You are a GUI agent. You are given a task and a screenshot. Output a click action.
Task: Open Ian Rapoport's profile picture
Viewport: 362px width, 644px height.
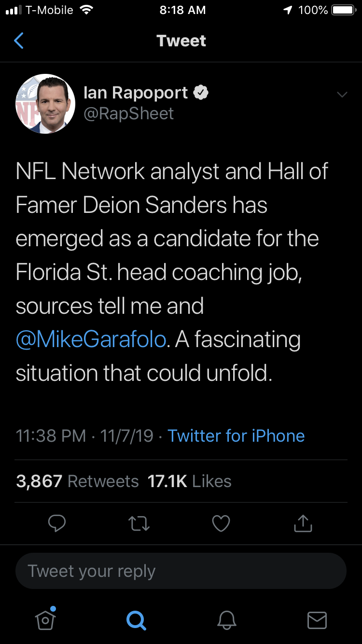(x=46, y=103)
